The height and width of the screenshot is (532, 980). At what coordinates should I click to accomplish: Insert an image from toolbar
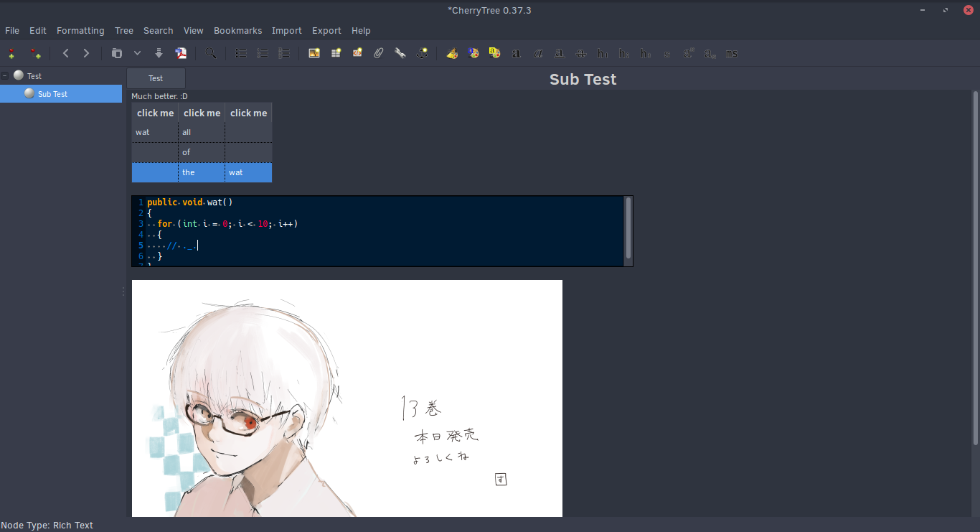(x=314, y=53)
